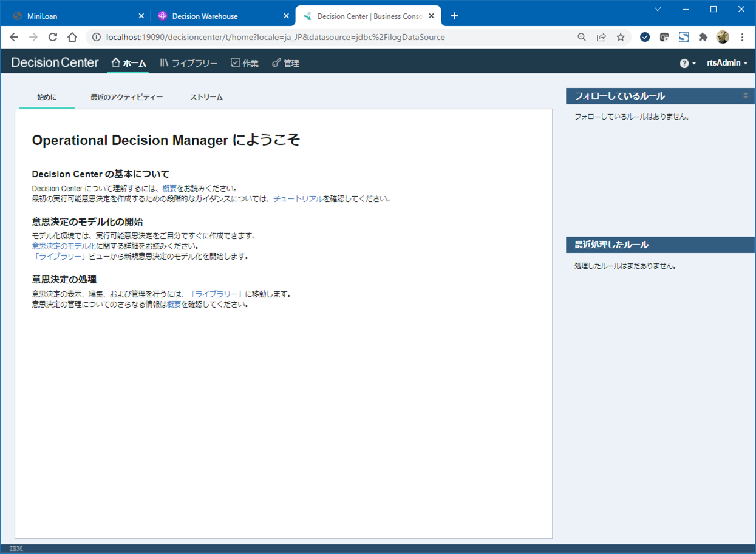The image size is (756, 554).
Task: Click the 最近処理したルール panel header
Action: coord(660,245)
